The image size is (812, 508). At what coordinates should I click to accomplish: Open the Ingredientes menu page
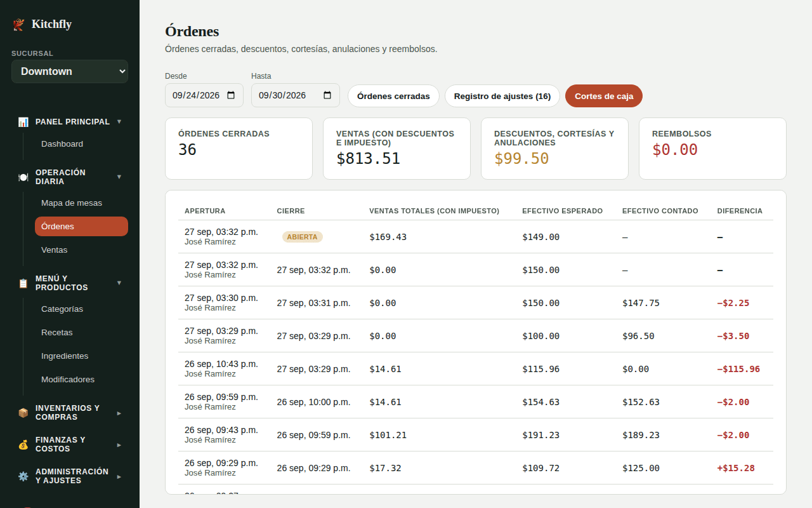(65, 356)
